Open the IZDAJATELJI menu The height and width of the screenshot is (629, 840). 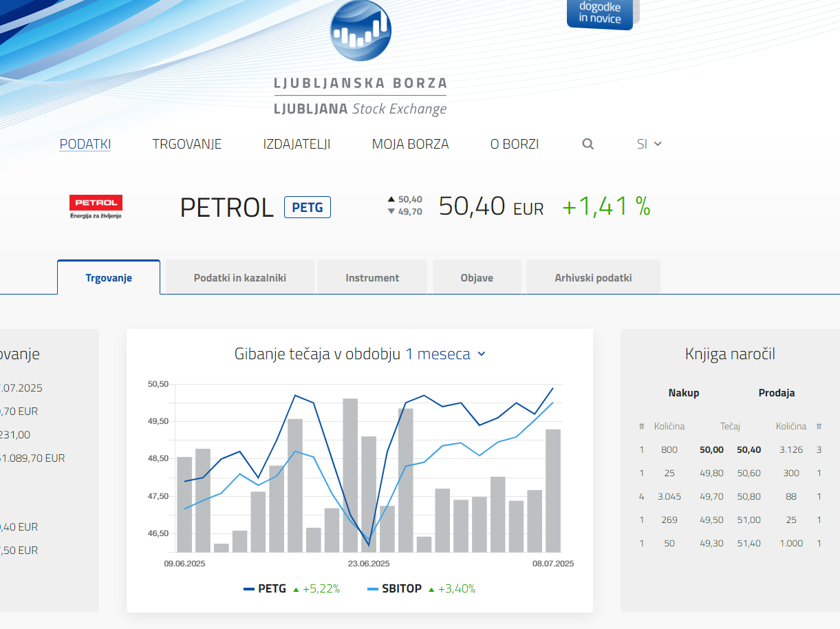point(297,144)
